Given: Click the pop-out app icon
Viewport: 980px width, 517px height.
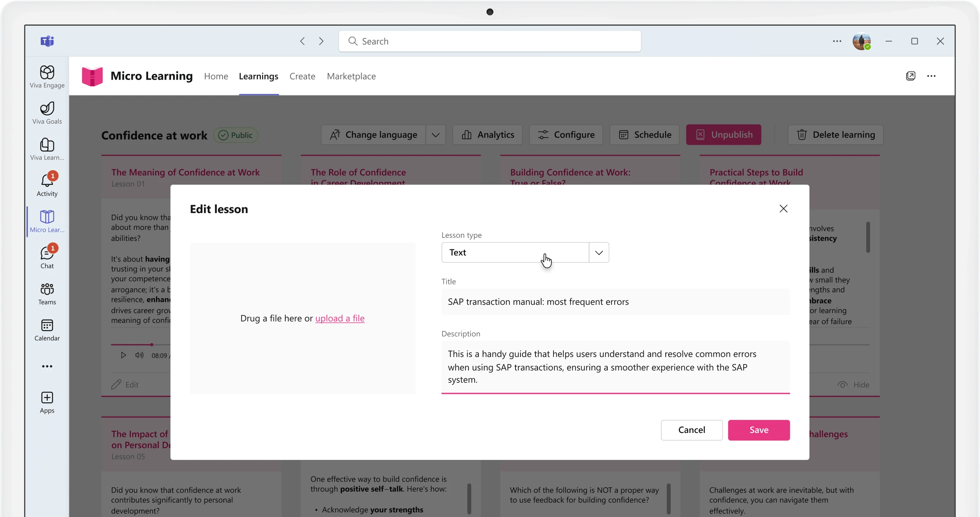Looking at the screenshot, I should pos(910,76).
